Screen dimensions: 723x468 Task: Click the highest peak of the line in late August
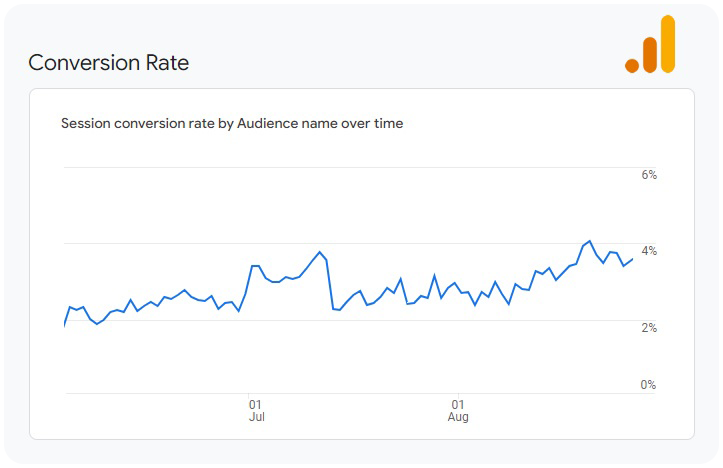590,241
